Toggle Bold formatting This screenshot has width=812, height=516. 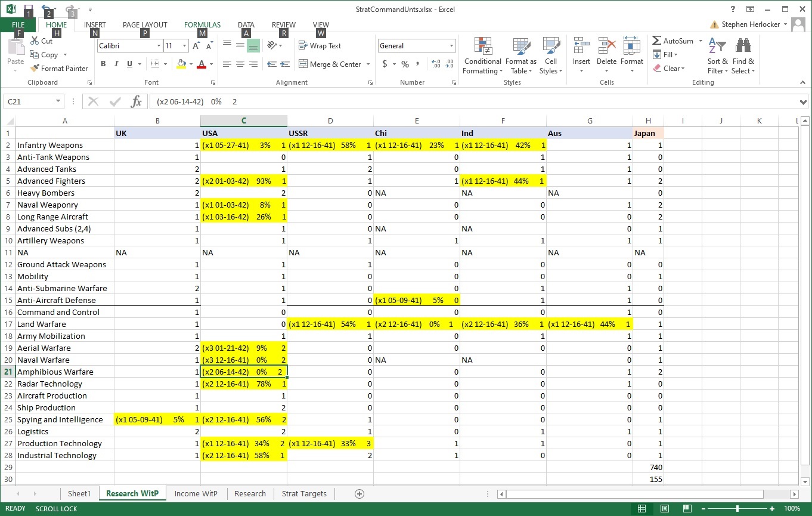(103, 64)
